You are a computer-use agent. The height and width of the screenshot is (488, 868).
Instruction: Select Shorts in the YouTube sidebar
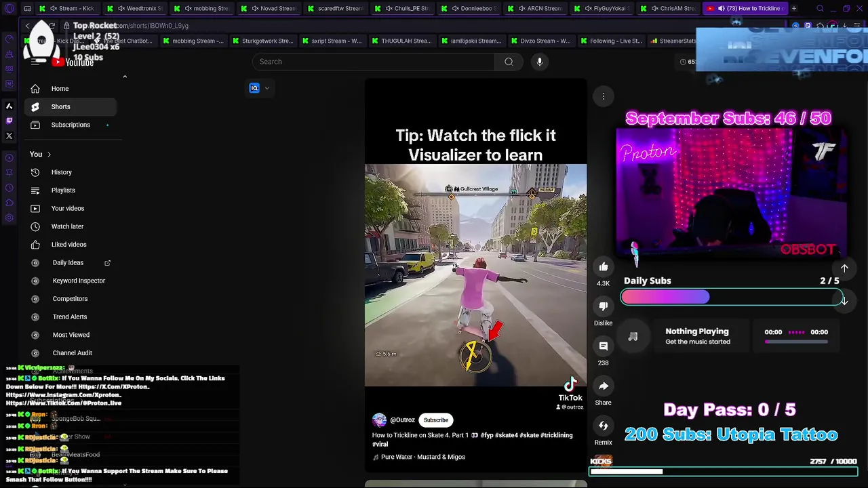pos(71,106)
